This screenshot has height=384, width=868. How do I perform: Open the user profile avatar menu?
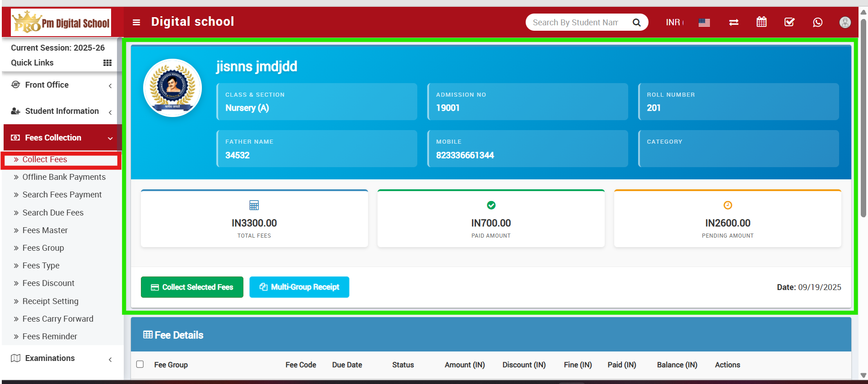[x=845, y=22]
